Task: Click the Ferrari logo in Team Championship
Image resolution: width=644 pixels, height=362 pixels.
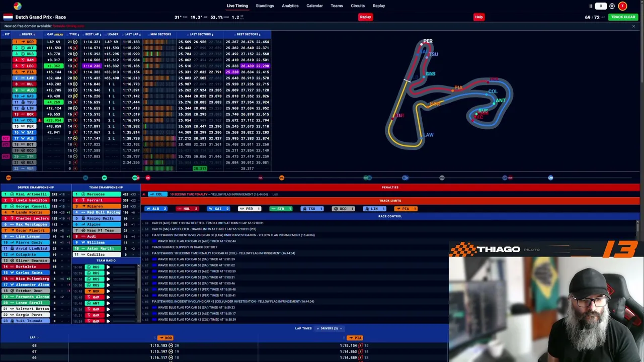Action: coord(84,200)
